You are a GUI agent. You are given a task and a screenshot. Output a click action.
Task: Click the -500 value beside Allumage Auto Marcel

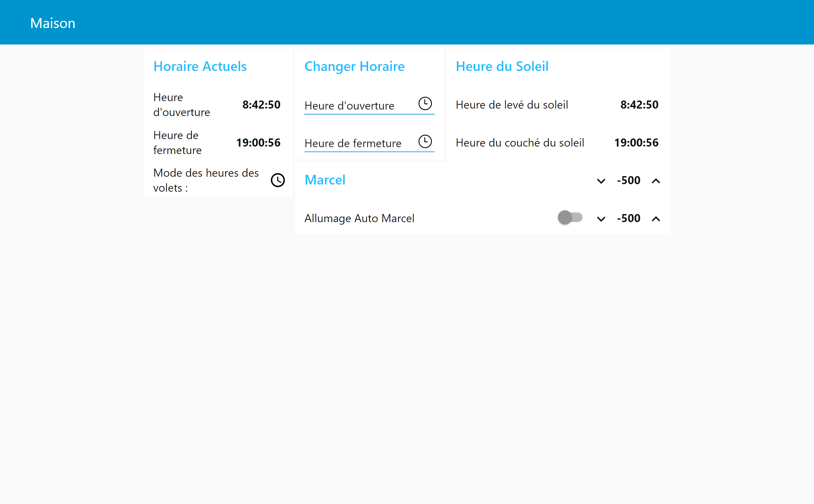tap(628, 218)
